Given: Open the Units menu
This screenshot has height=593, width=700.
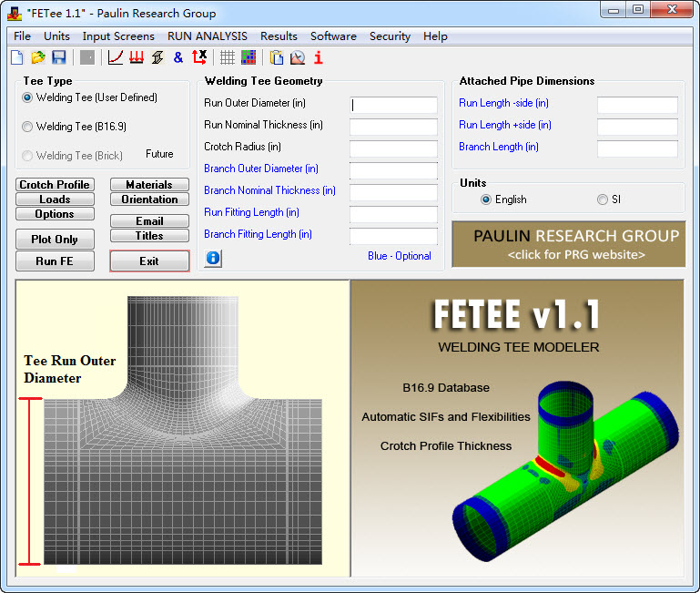Looking at the screenshot, I should pos(56,36).
